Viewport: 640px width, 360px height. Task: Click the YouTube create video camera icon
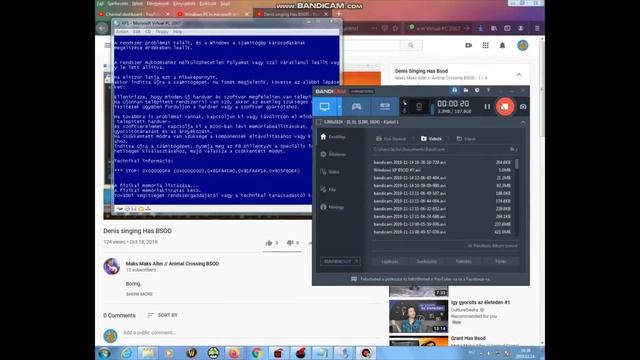click(469, 45)
